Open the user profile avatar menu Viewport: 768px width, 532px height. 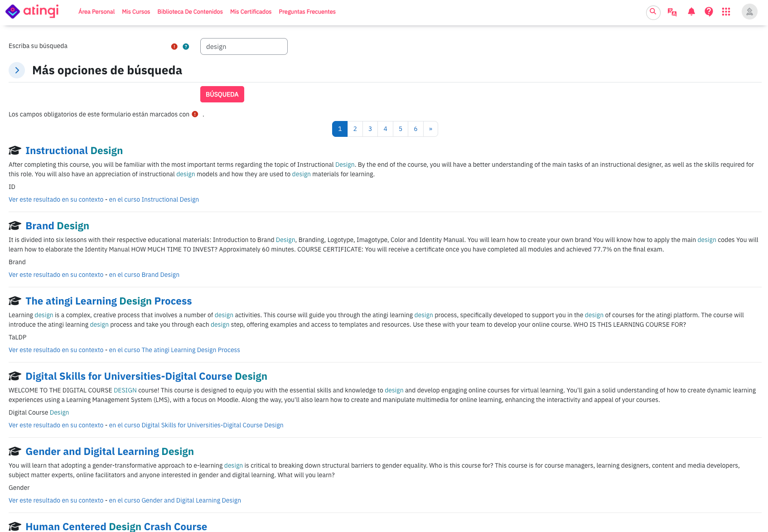pos(749,12)
